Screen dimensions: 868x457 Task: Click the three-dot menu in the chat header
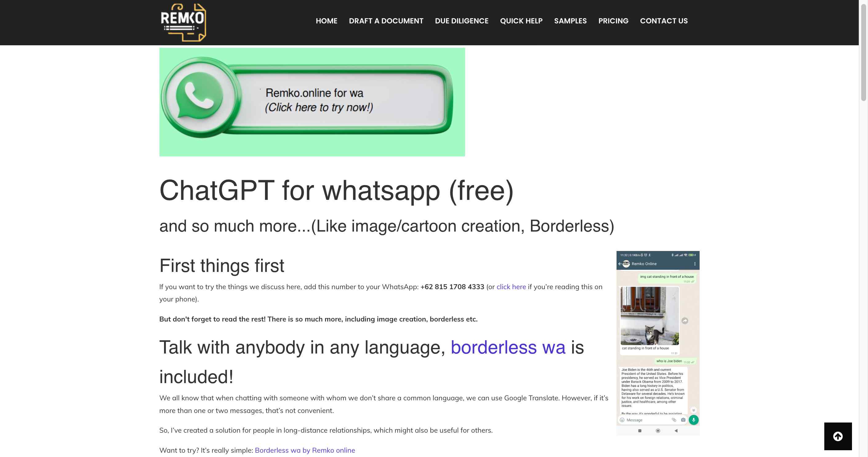pyautogui.click(x=694, y=264)
